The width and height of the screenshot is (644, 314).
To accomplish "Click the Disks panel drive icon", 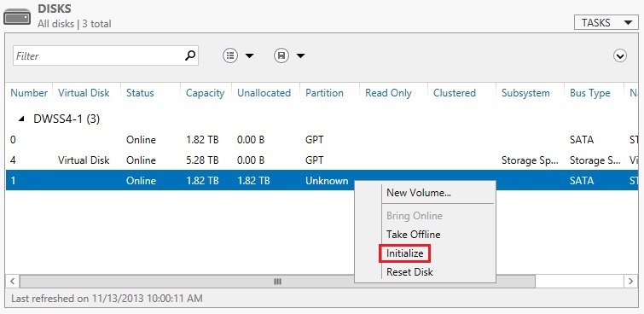I will (17, 16).
